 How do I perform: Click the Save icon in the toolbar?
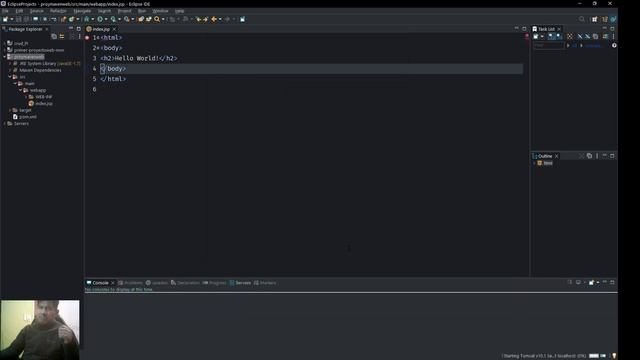pos(18,19)
